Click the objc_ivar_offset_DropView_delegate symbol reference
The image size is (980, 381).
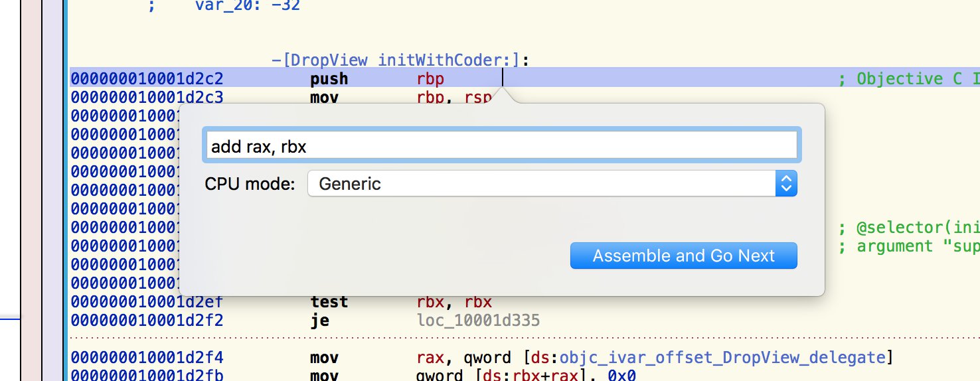(722, 358)
